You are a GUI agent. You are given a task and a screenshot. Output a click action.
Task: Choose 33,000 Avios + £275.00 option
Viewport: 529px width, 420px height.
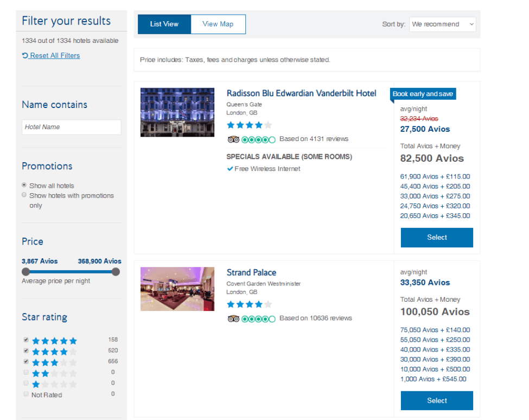click(x=435, y=196)
